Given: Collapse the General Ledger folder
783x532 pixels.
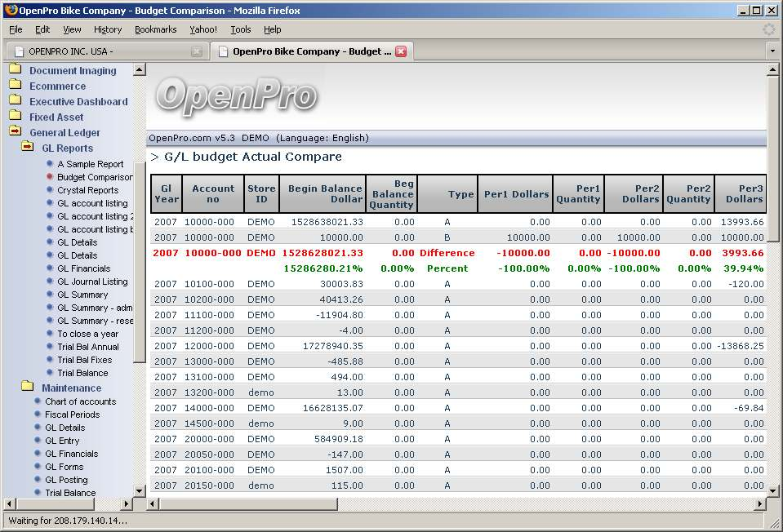Looking at the screenshot, I should (x=15, y=132).
